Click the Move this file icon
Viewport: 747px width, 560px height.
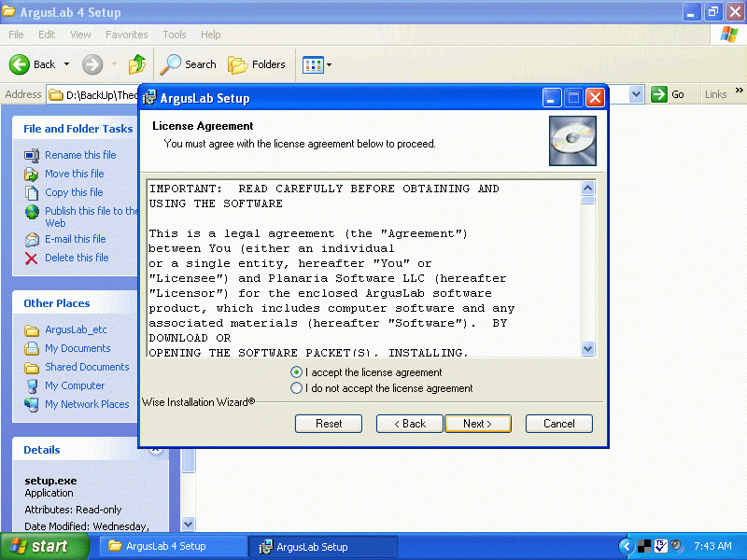tap(32, 174)
